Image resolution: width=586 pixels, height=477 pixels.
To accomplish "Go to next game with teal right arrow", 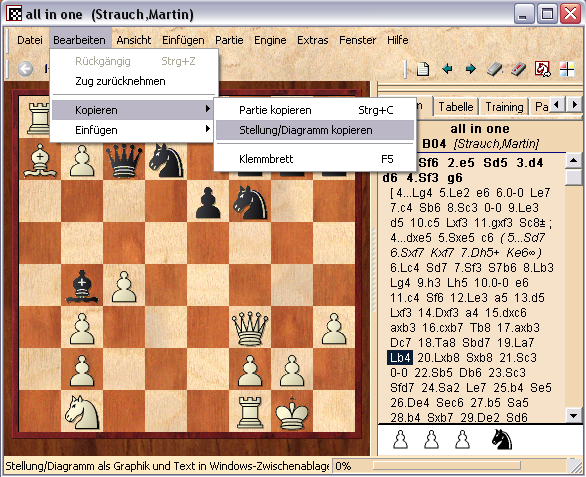I will click(x=471, y=69).
